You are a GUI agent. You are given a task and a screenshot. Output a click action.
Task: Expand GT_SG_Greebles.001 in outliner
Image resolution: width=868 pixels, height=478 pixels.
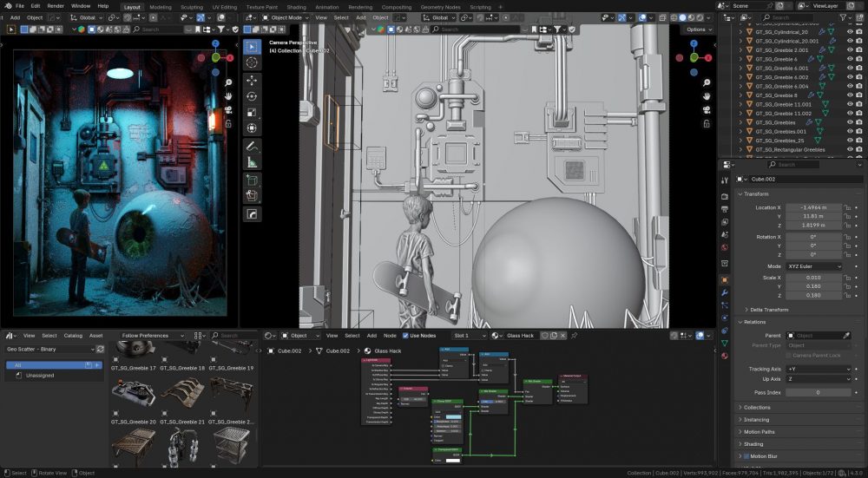[740, 132]
